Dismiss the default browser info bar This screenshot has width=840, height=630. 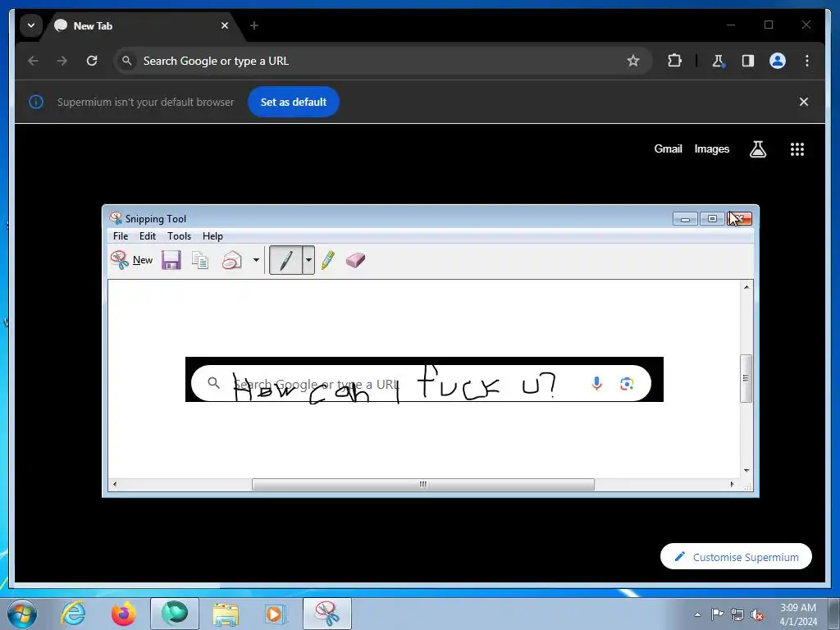804,102
